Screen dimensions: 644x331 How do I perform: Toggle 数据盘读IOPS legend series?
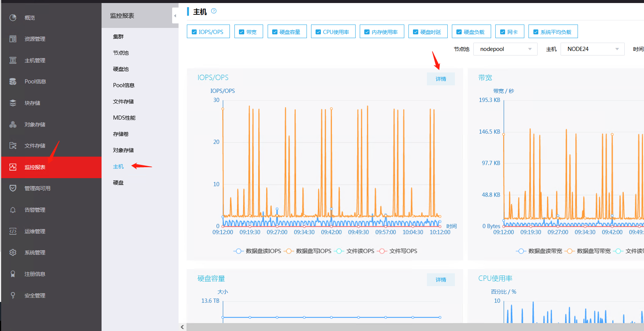coord(257,251)
